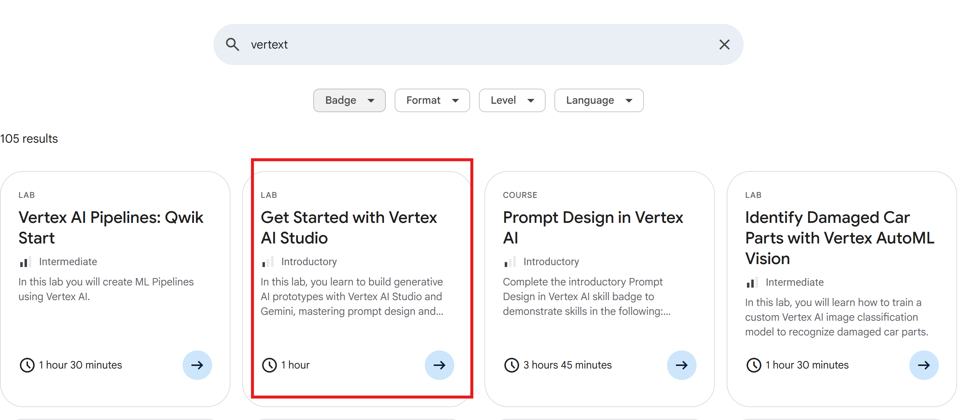Focus the search box containing vertext
980x420 pixels.
point(478,45)
